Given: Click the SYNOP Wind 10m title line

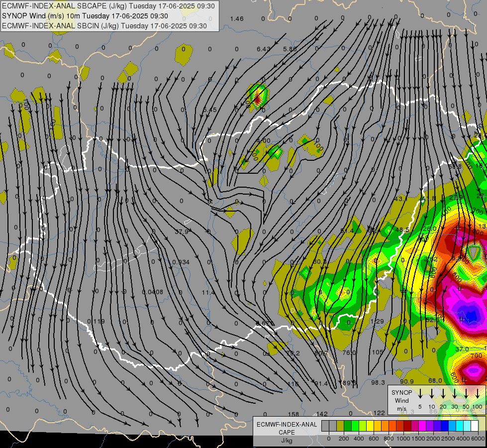Looking at the screenshot, I should [85, 16].
